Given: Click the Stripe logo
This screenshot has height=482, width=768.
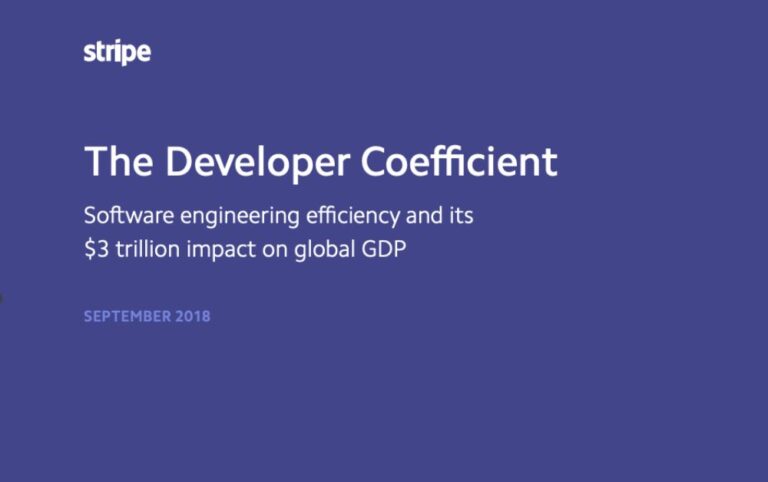Looking at the screenshot, I should click(x=117, y=53).
